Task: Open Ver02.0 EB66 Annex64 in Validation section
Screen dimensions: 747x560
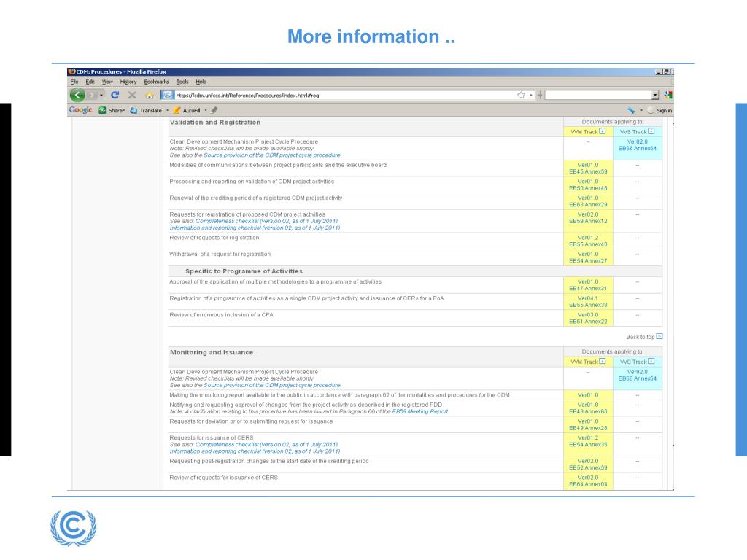Action: (x=638, y=145)
